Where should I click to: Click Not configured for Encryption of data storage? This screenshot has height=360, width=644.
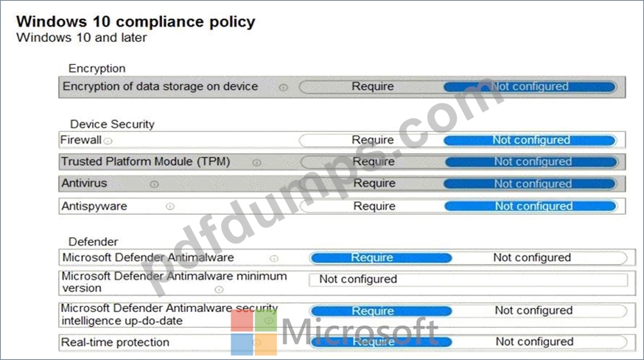(x=530, y=87)
